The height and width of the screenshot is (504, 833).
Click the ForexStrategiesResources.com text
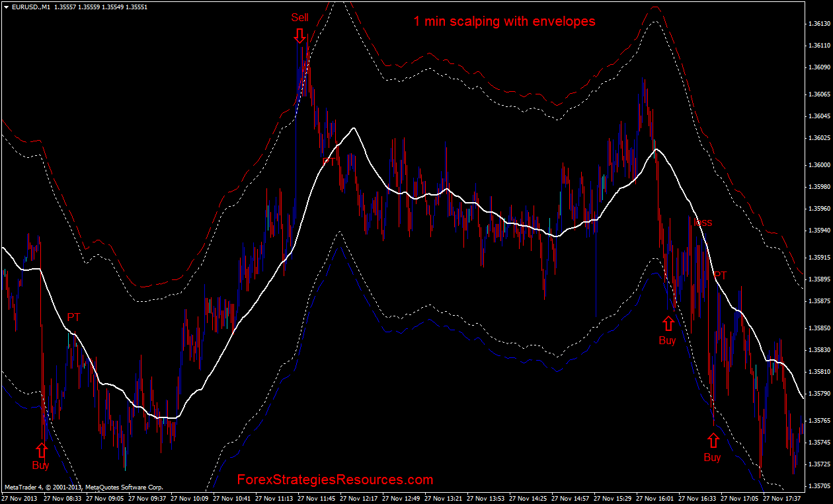(335, 480)
